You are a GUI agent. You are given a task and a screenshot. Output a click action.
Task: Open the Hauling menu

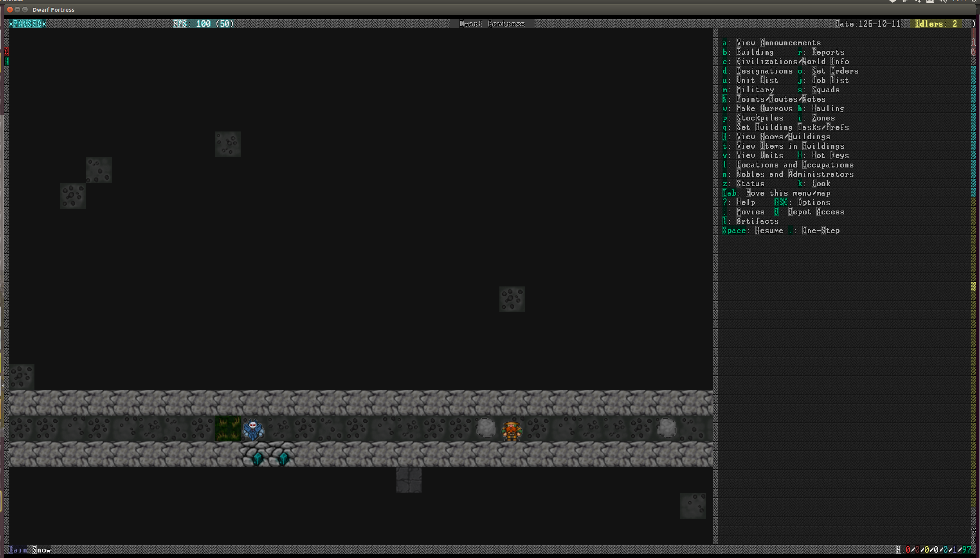(x=821, y=108)
